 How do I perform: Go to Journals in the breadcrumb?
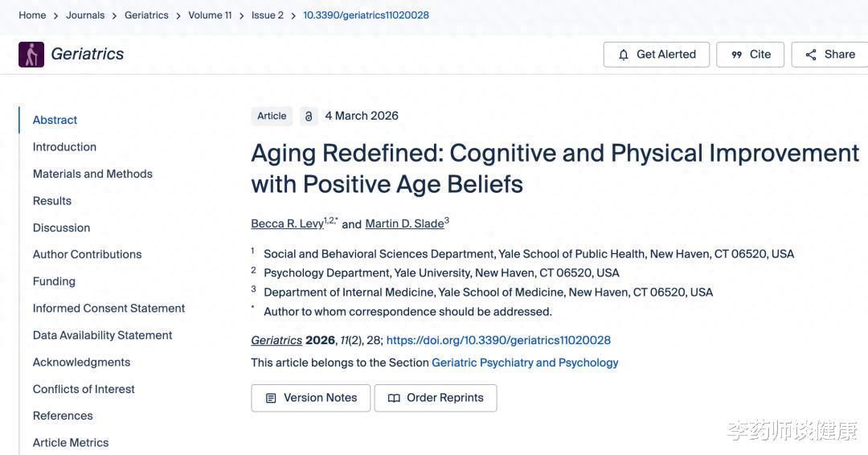85,15
